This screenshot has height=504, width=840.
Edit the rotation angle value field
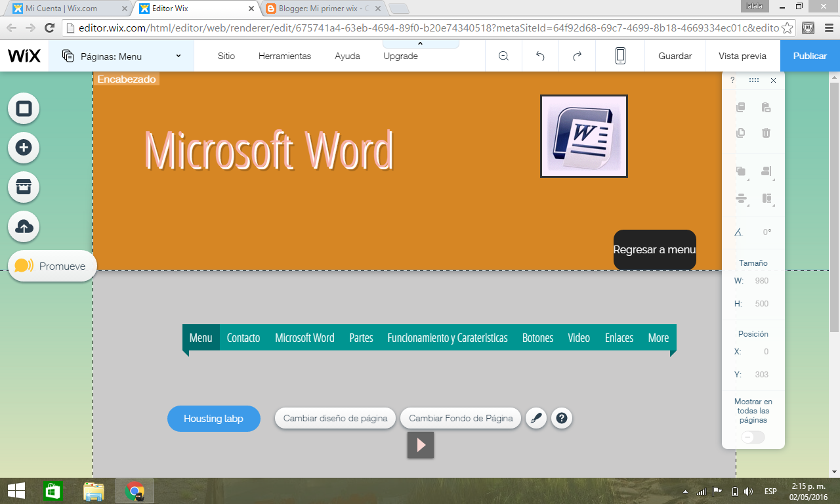[765, 232]
